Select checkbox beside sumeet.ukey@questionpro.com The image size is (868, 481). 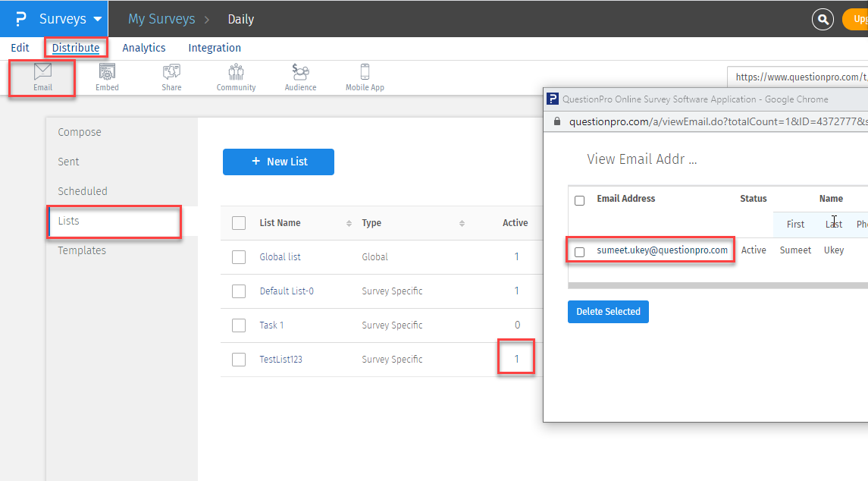pyautogui.click(x=580, y=252)
